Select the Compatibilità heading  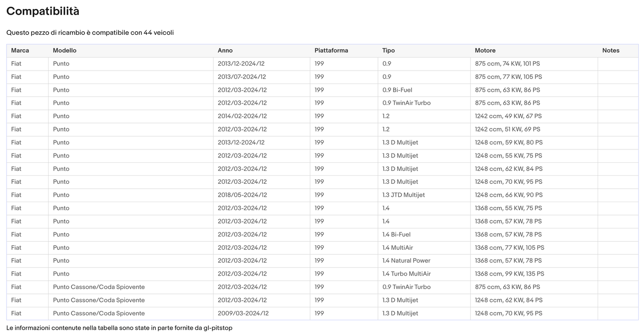tap(43, 11)
